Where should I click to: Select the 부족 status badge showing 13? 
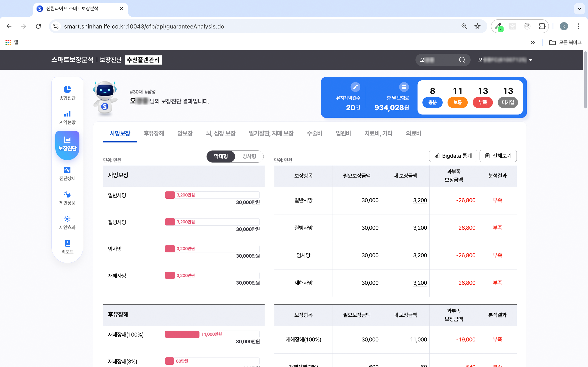coord(483,102)
